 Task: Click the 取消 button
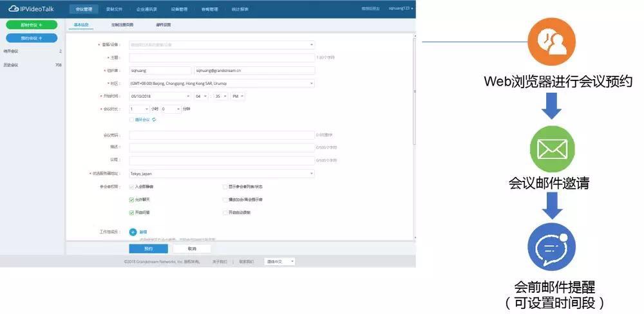click(x=192, y=249)
